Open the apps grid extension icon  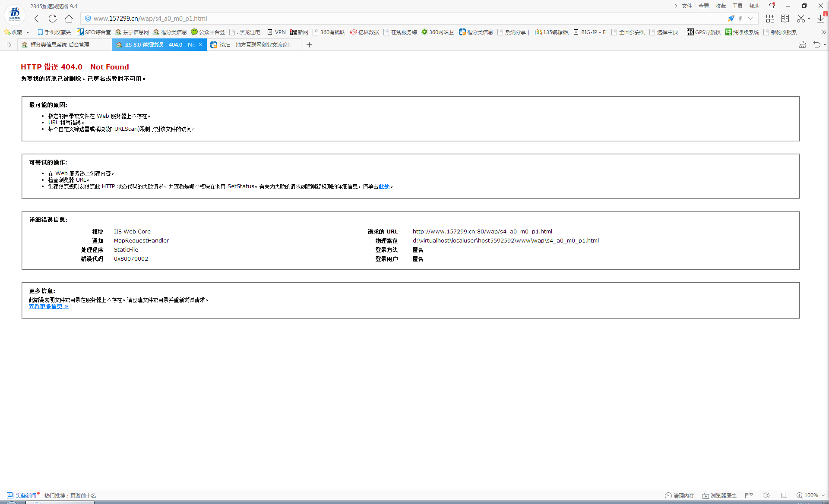(770, 19)
